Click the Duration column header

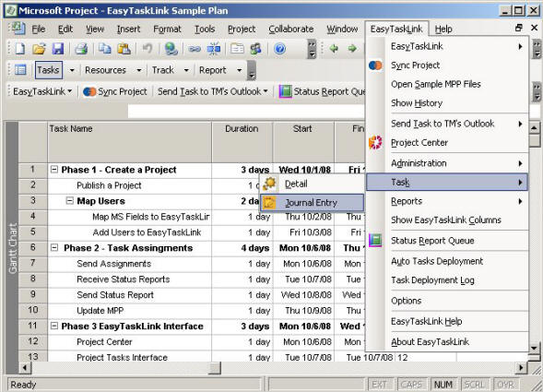(242, 142)
